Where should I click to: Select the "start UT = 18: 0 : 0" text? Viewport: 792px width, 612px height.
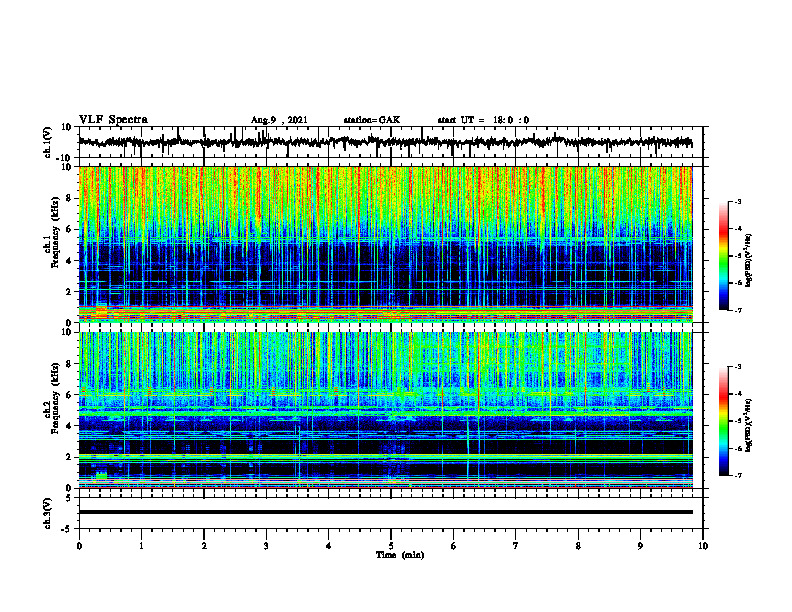pos(483,120)
